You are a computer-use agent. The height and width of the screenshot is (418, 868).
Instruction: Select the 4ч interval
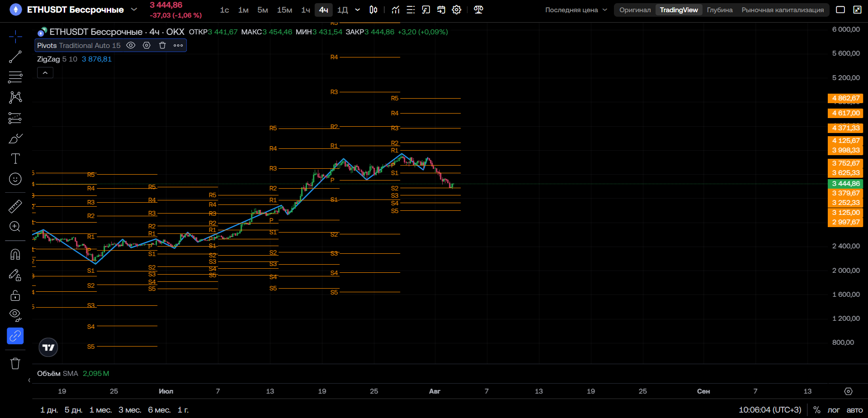click(x=324, y=10)
